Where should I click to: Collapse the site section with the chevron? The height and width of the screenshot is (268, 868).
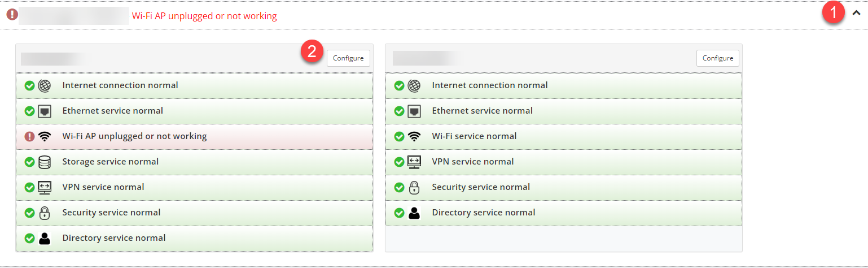(x=856, y=15)
